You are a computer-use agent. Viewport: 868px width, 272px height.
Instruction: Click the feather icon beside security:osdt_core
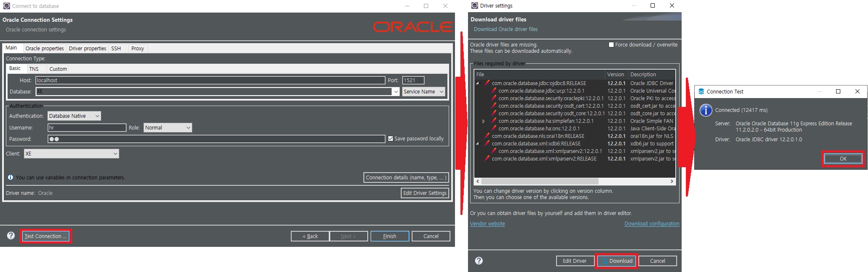click(494, 113)
